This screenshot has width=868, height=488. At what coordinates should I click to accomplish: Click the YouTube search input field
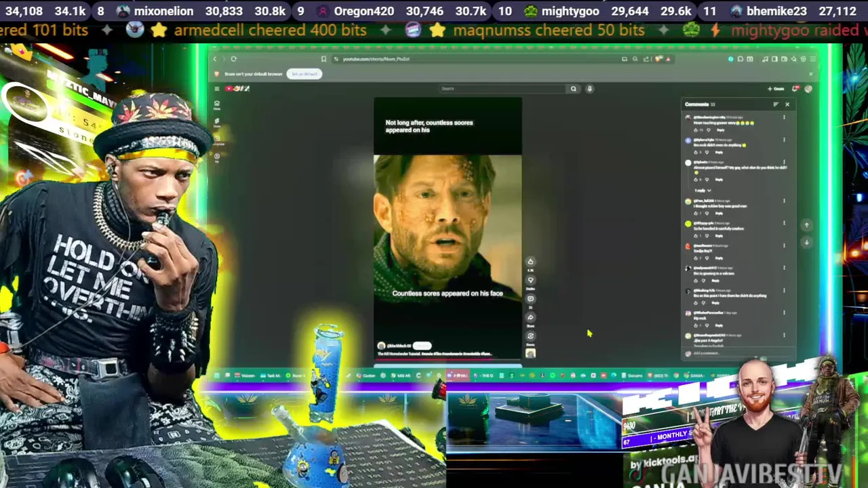[x=503, y=89]
